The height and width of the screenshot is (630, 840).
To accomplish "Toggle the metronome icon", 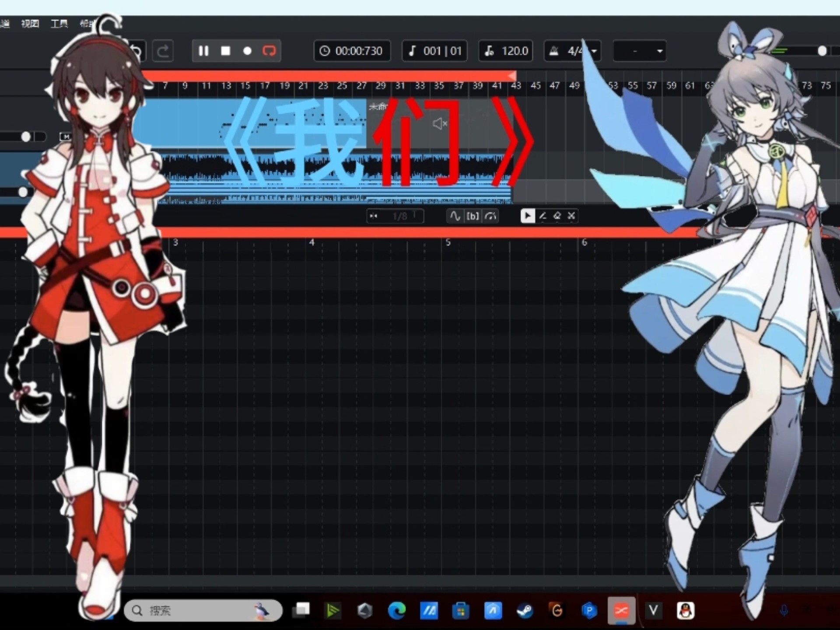I will click(x=554, y=51).
